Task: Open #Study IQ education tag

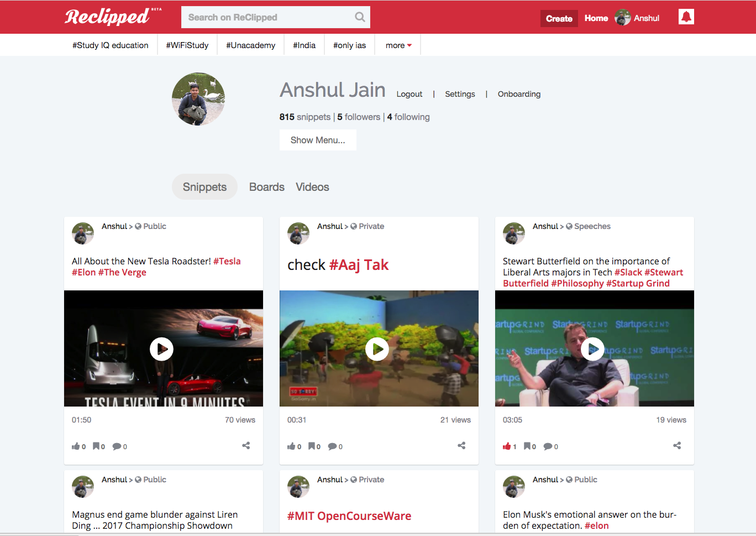Action: [111, 45]
